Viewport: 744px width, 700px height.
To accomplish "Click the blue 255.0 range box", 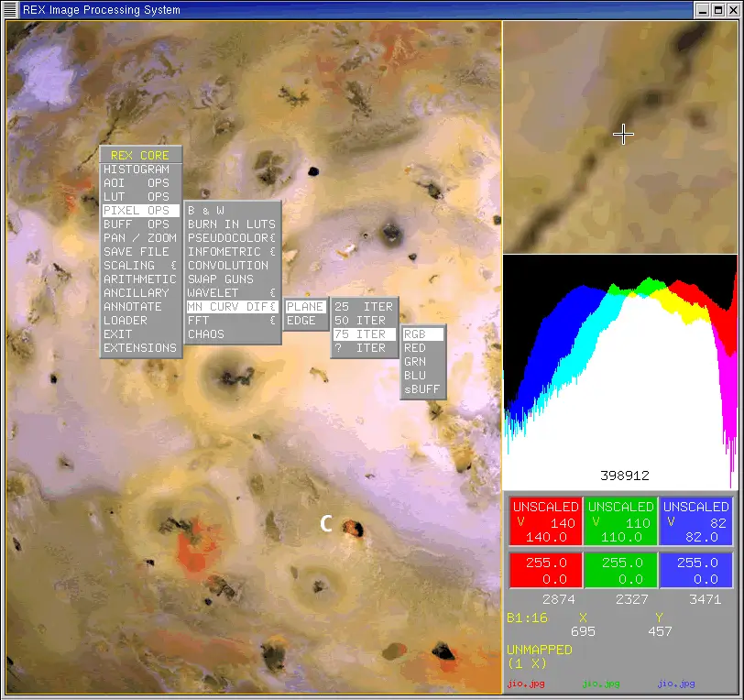I will [695, 570].
